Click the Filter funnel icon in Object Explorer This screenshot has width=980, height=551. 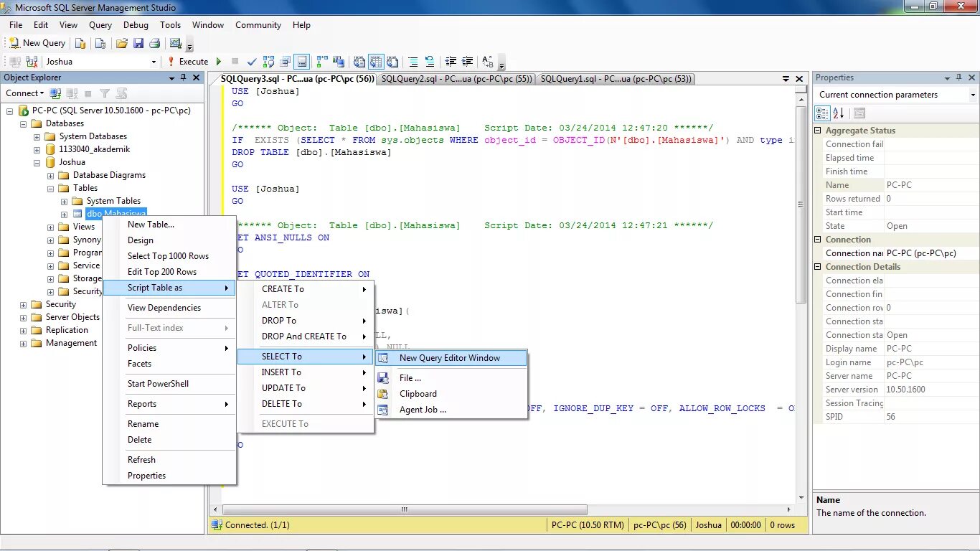tap(105, 93)
